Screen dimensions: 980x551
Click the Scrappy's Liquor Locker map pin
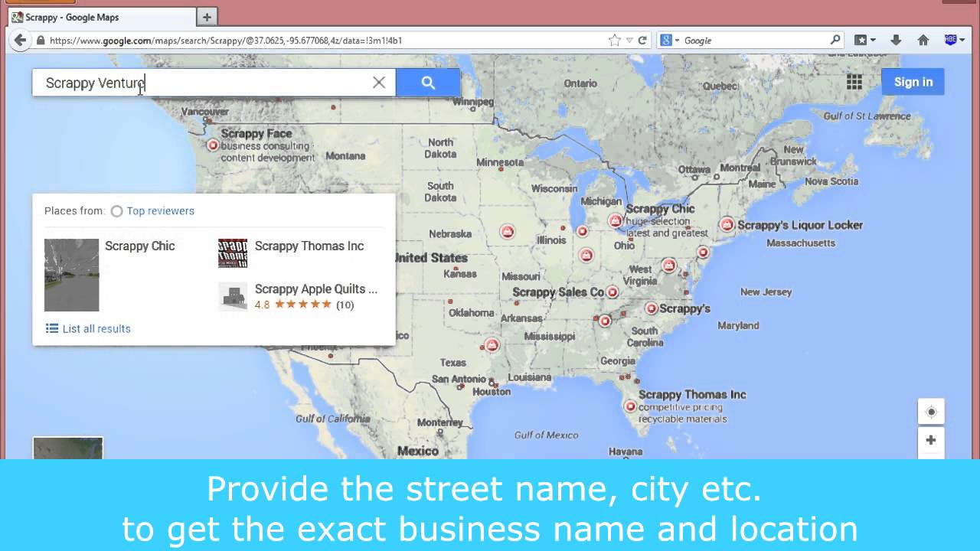[727, 225]
